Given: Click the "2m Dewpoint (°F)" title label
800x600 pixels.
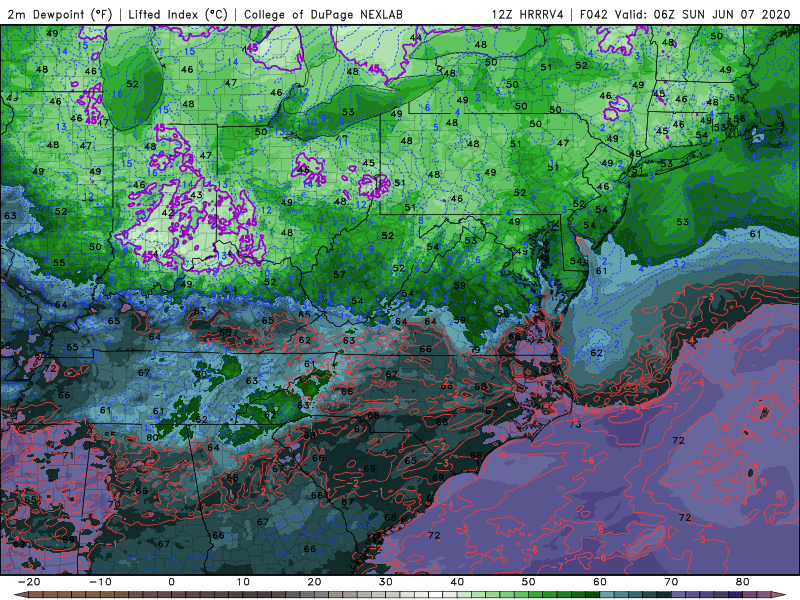Looking at the screenshot, I should point(59,14).
